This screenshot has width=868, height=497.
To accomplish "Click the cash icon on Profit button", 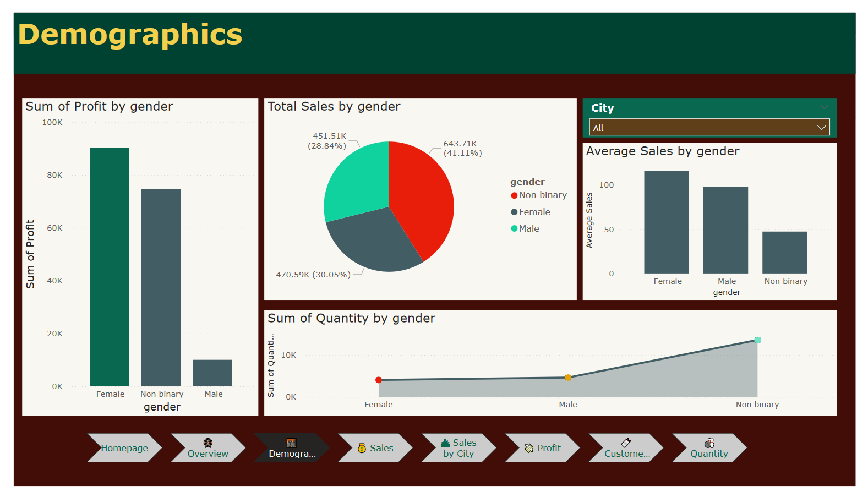I will [529, 448].
